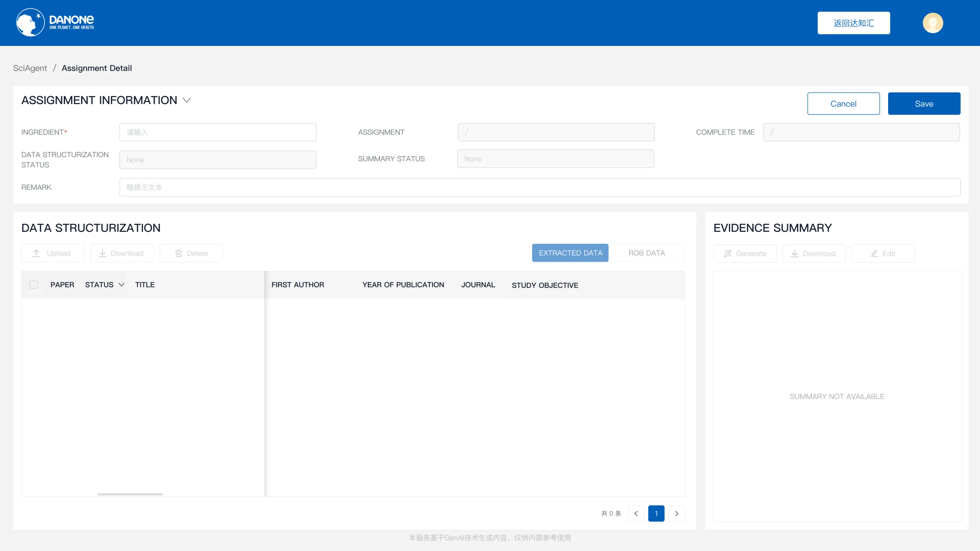The image size is (980, 551).
Task: Click the Upload button label
Action: pyautogui.click(x=59, y=253)
